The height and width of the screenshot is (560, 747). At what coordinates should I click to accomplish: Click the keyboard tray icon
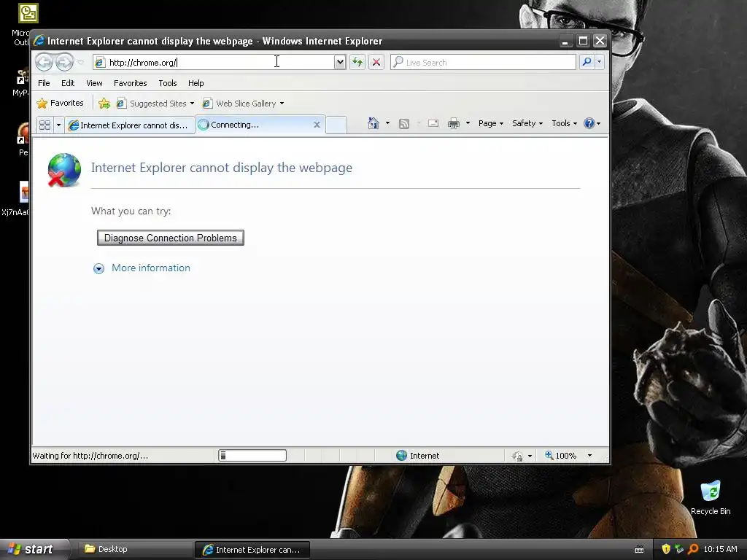tap(639, 550)
